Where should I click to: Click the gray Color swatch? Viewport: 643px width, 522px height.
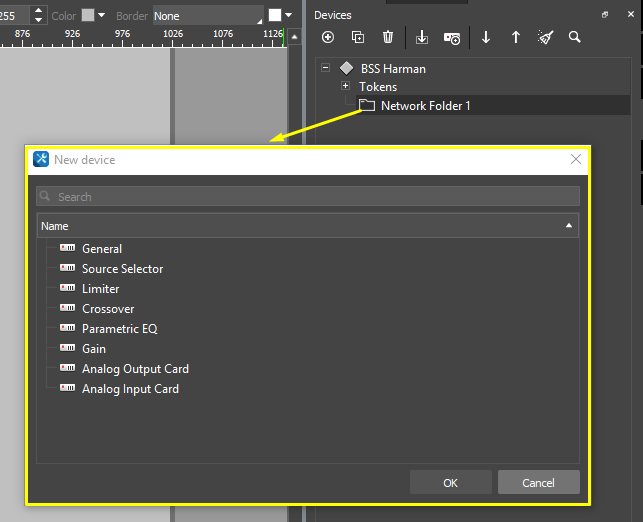tap(87, 16)
